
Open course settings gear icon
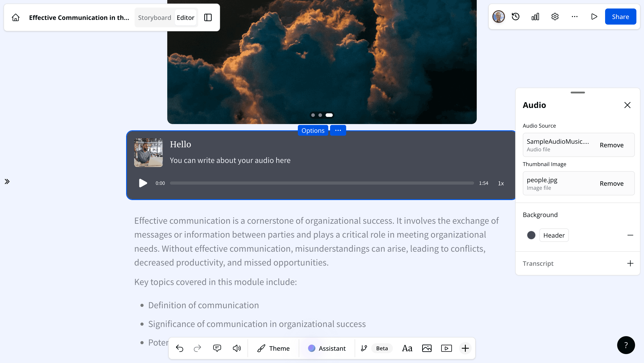pos(555,17)
